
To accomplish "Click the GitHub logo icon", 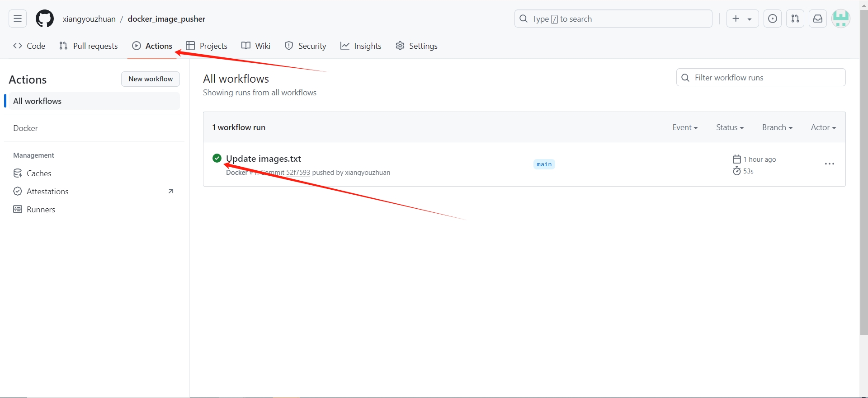I will (x=45, y=19).
